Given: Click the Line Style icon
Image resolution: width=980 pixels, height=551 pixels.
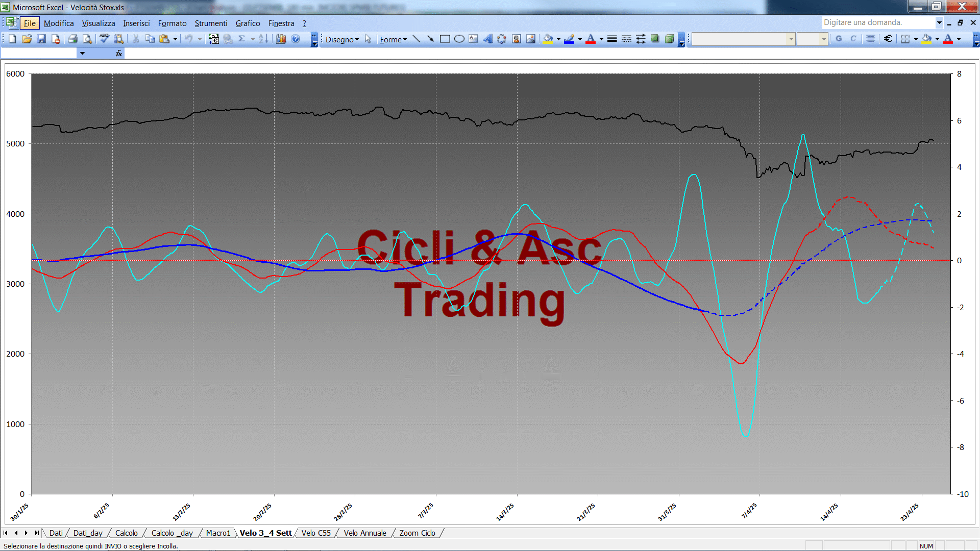Looking at the screenshot, I should pyautogui.click(x=612, y=39).
